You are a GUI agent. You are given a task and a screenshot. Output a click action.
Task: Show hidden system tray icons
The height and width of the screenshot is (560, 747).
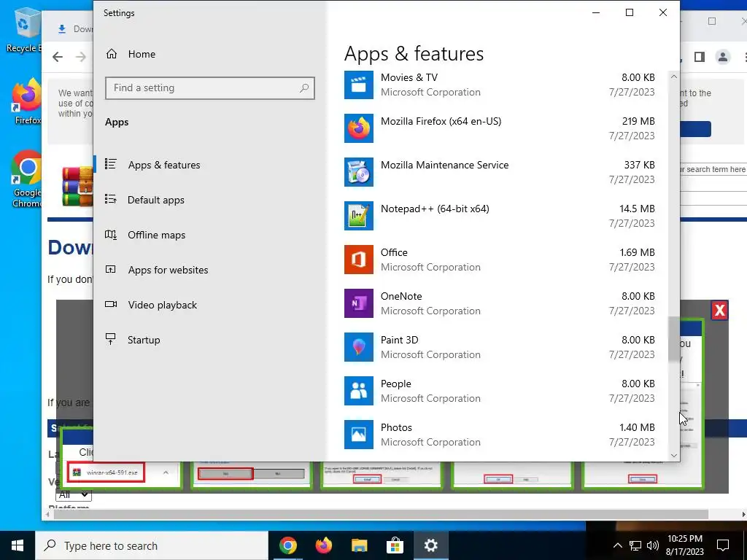tap(617, 545)
